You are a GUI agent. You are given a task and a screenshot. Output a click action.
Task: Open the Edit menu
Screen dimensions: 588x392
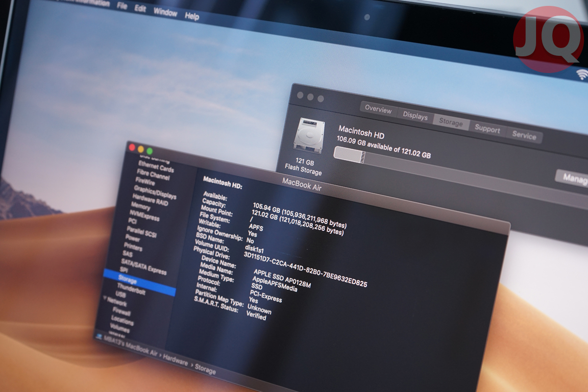tap(140, 9)
